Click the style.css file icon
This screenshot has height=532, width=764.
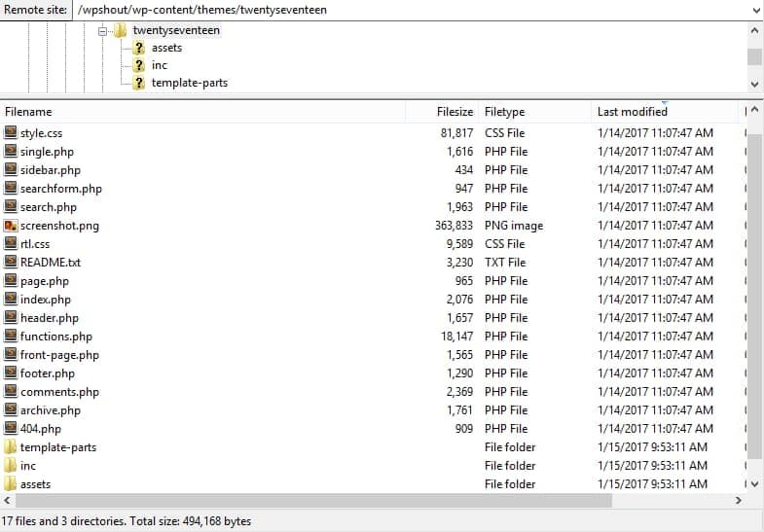click(11, 133)
